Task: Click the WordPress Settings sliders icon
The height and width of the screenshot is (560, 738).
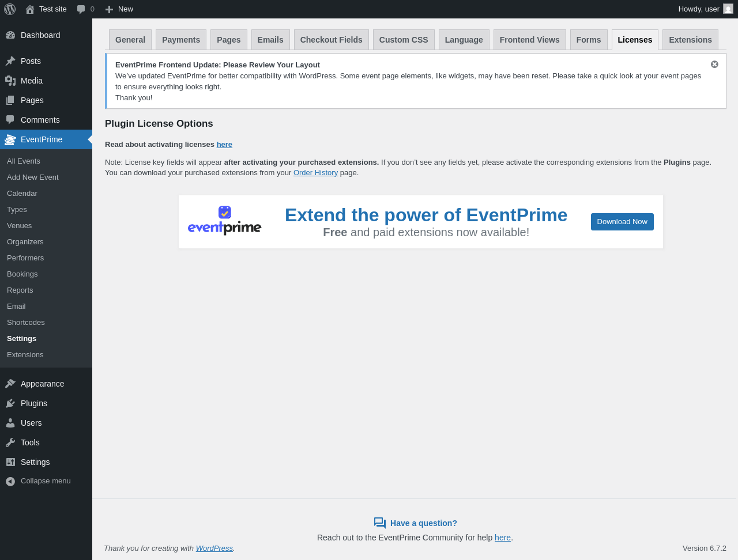Action: (x=10, y=462)
